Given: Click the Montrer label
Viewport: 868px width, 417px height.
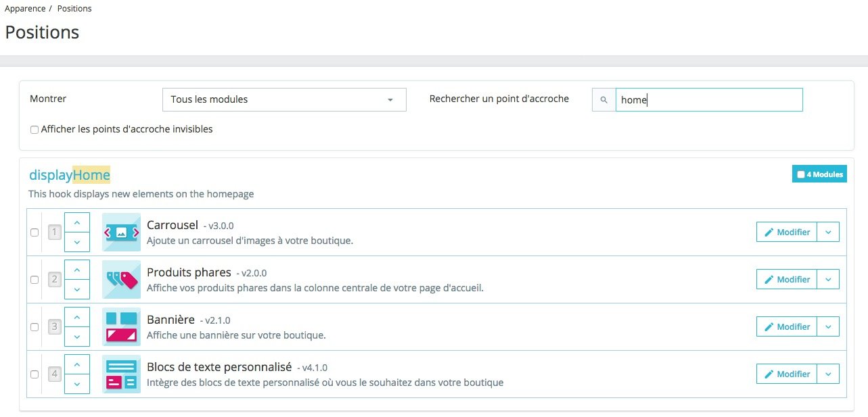Looking at the screenshot, I should (x=48, y=99).
